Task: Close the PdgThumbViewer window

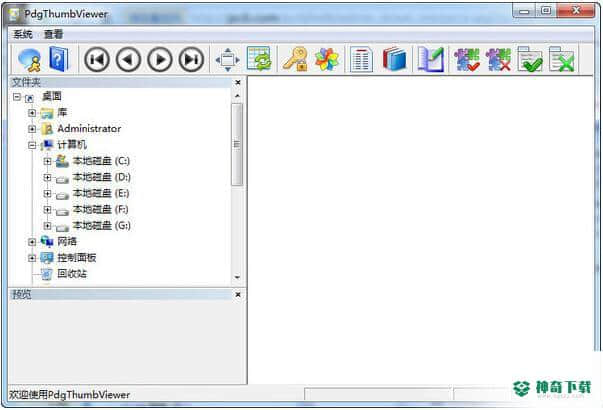Action: pos(576,11)
